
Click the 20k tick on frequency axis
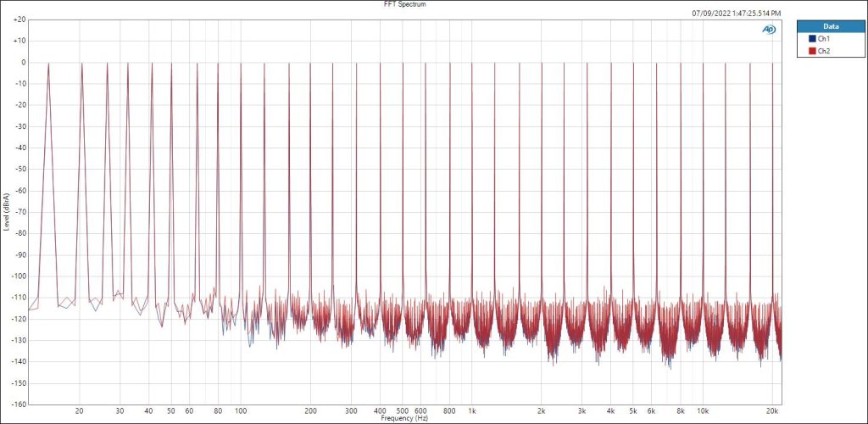pos(772,411)
